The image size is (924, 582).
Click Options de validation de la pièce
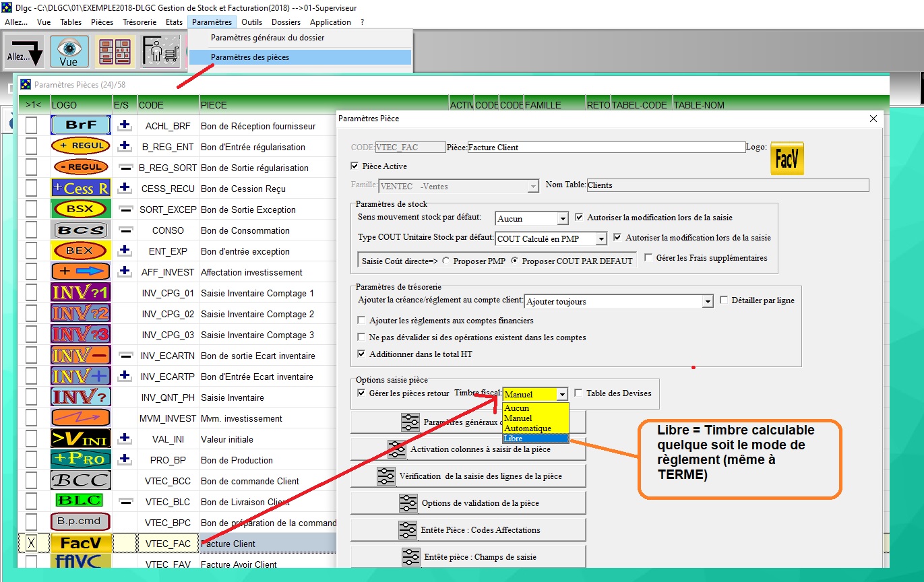tap(468, 503)
